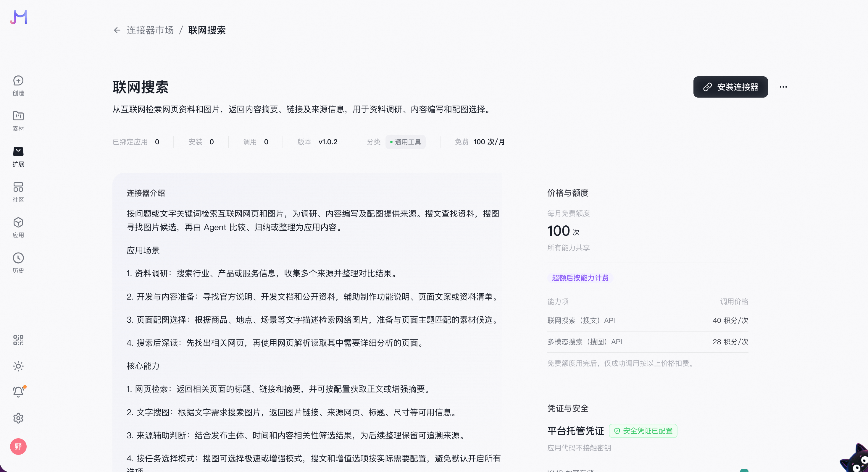Click the 应用场景 subheading

143,250
